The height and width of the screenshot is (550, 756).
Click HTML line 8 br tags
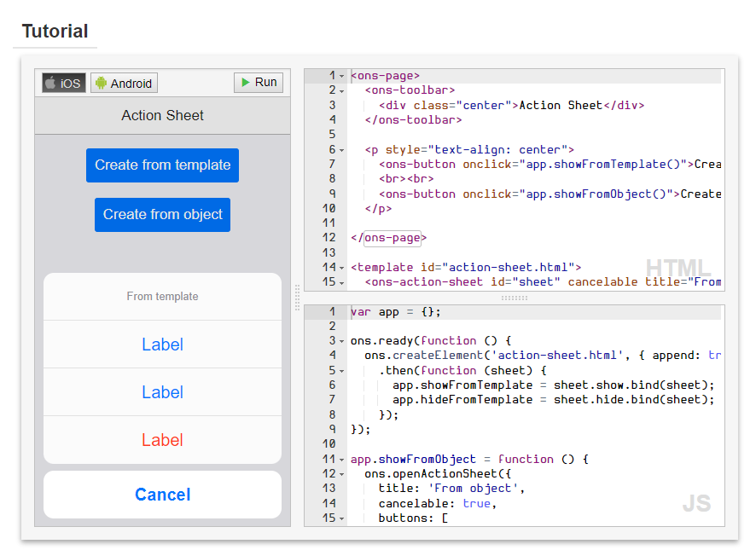tap(406, 179)
